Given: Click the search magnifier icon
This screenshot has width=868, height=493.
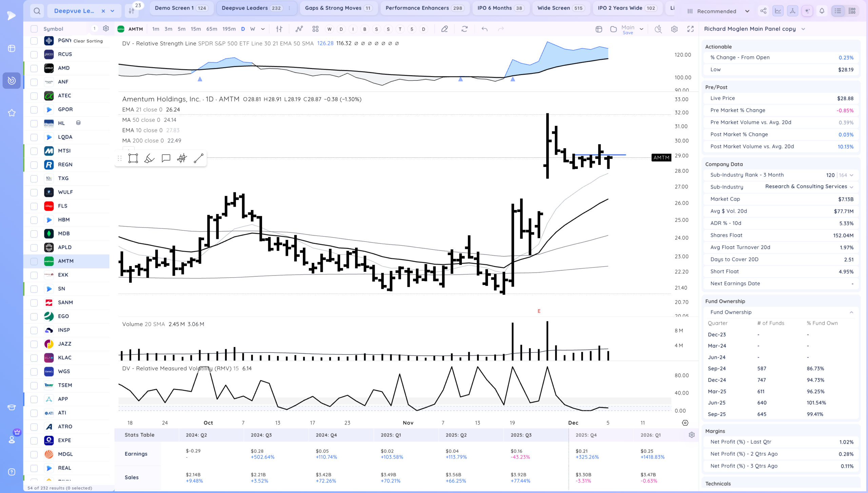Looking at the screenshot, I should click(37, 11).
